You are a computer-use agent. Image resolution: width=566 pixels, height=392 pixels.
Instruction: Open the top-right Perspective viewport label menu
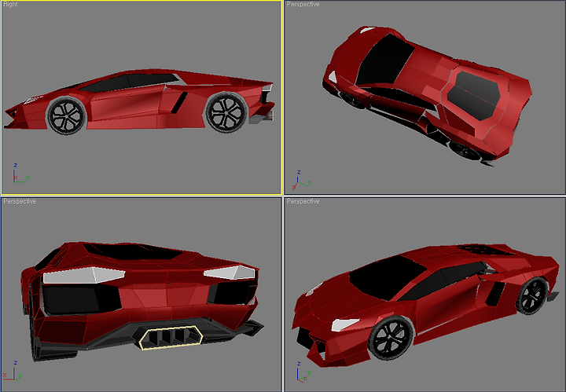[303, 5]
